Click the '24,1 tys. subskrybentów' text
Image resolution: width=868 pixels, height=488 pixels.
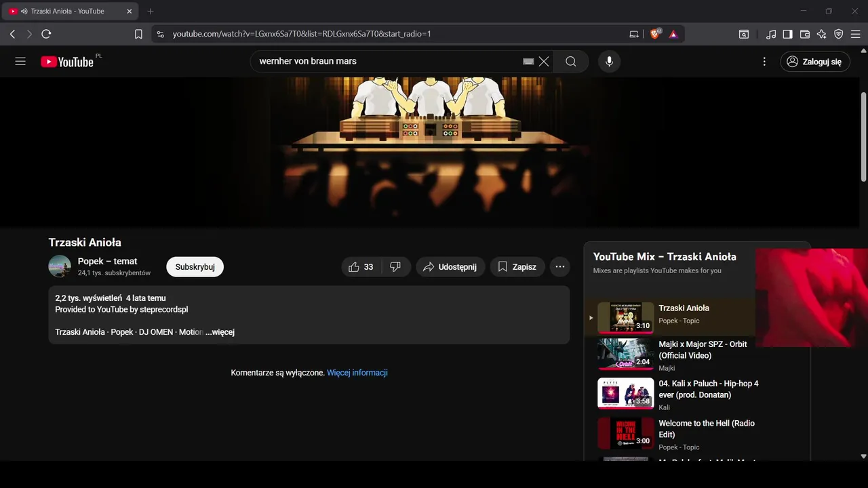coord(114,273)
